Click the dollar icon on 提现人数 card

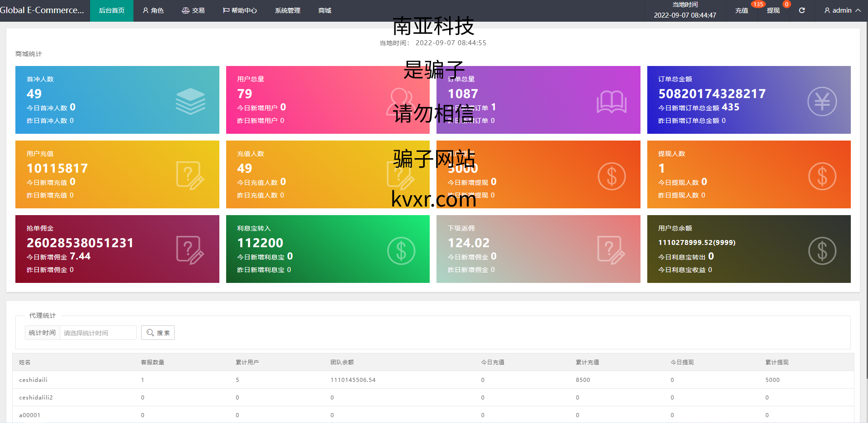pos(822,176)
